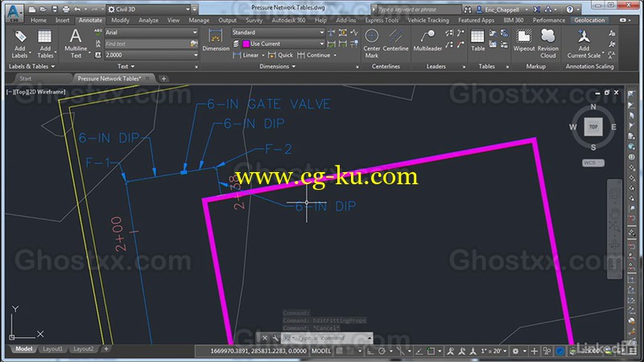
Task: Open the Civil 3D application menu button
Action: [x=14, y=12]
